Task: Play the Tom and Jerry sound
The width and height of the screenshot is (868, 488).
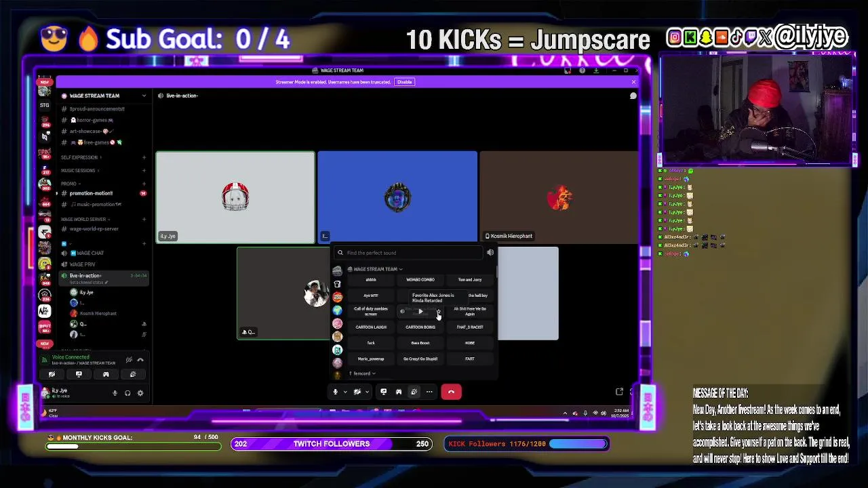Action: tap(470, 280)
